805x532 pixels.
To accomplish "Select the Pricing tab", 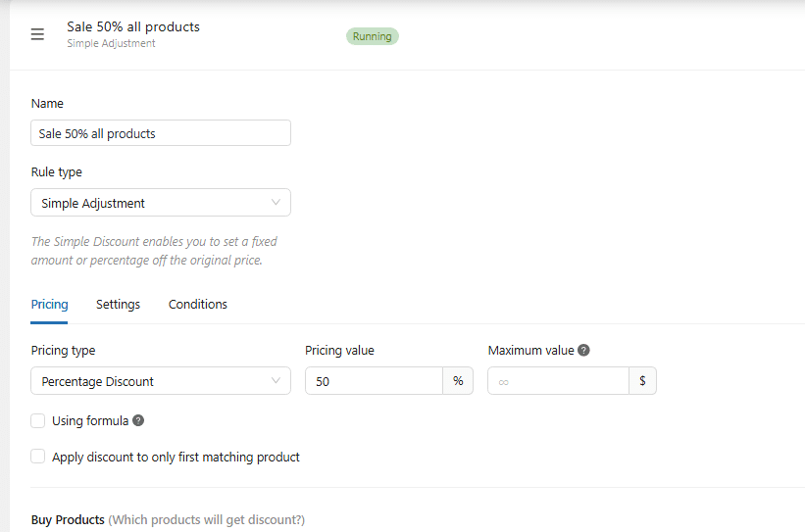I will click(x=49, y=305).
